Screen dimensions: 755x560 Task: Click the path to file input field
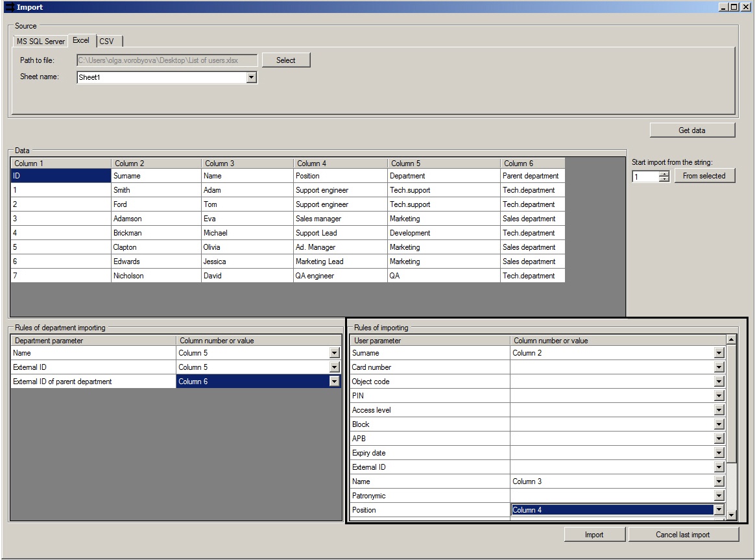coord(167,60)
